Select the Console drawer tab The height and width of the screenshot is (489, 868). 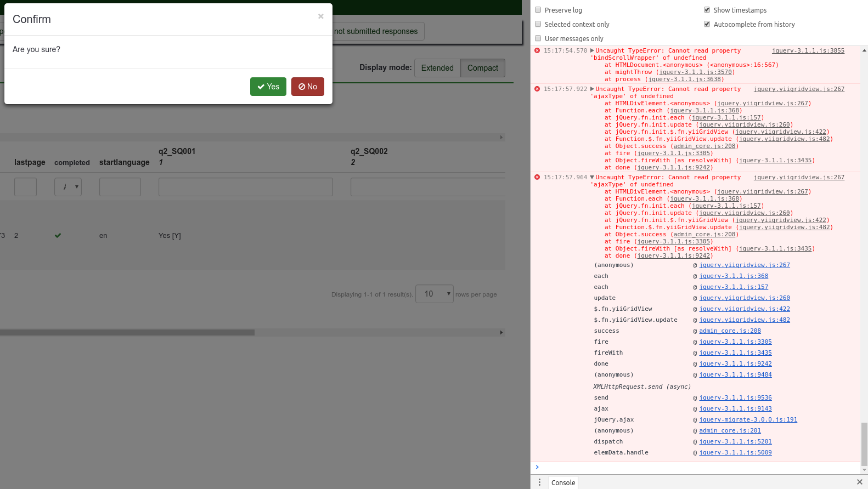pos(563,482)
